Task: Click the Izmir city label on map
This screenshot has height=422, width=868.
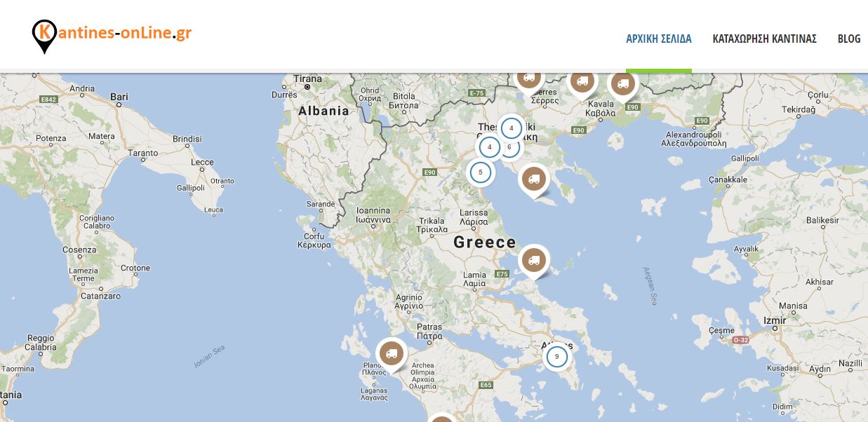Action: (775, 320)
